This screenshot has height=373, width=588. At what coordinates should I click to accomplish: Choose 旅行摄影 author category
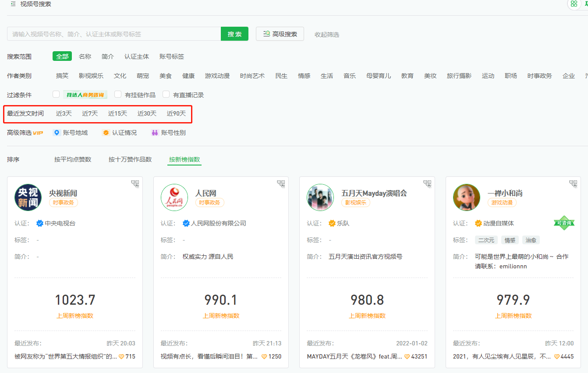pos(459,76)
